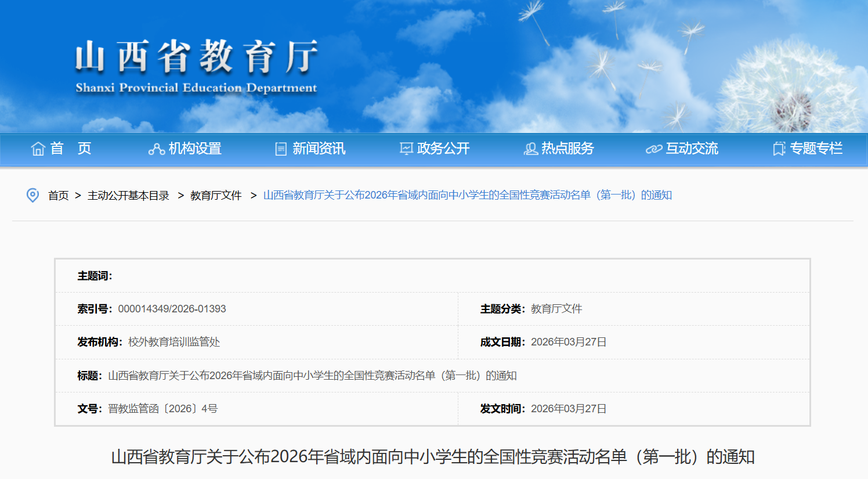Screen dimensions: 868x479
Task: Select 热点服务 in navigation bar
Action: [567, 149]
